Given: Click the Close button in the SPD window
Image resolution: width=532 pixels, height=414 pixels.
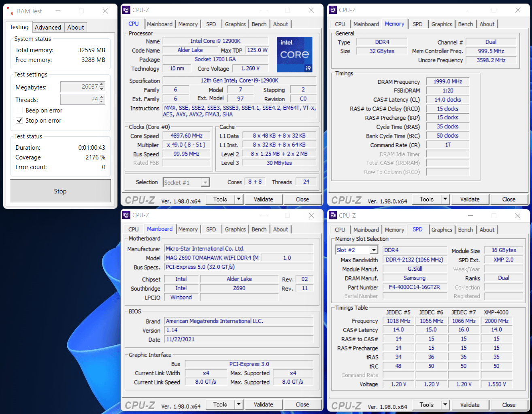Looking at the screenshot, I should click(x=509, y=405).
